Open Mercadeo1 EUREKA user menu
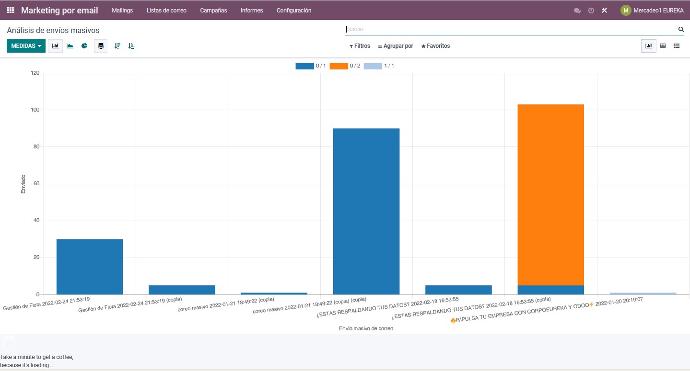Screen dimensions: 690x371 [x=652, y=10]
